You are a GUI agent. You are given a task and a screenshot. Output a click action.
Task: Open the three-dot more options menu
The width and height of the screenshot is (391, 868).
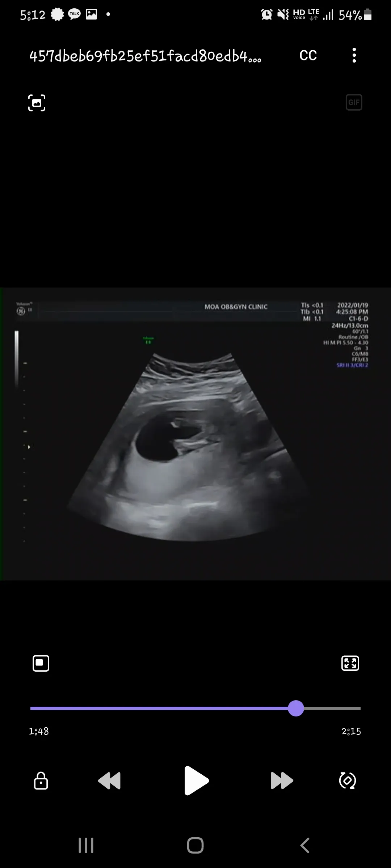pos(354,55)
